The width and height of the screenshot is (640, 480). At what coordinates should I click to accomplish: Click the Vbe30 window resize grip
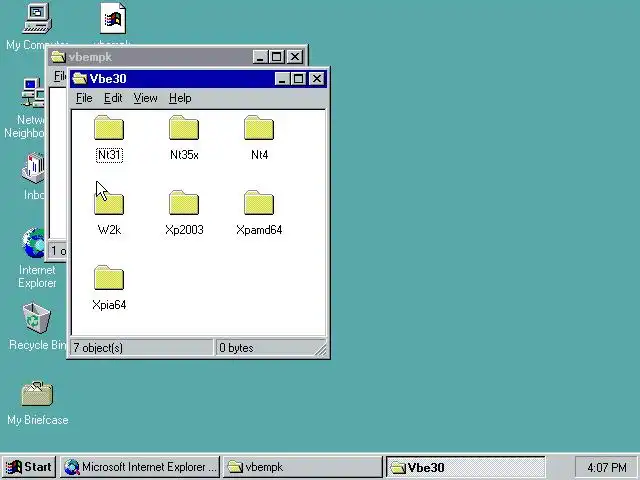pos(321,350)
